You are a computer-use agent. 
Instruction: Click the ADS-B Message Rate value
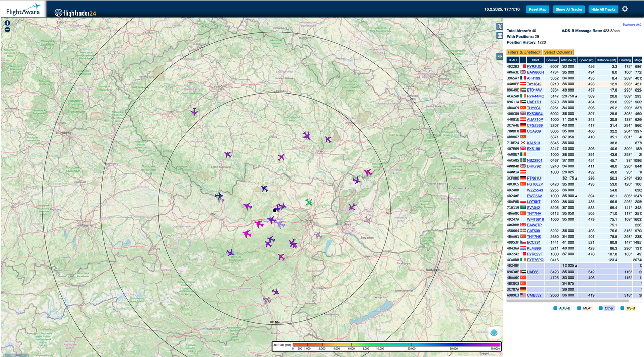pyautogui.click(x=611, y=31)
